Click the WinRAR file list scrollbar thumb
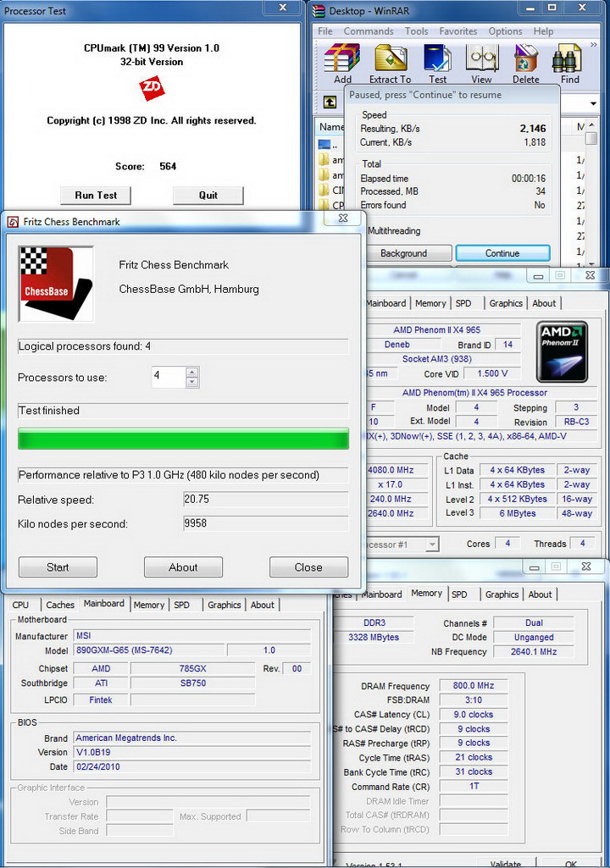Screen dimensions: 610x868 [x=591, y=138]
